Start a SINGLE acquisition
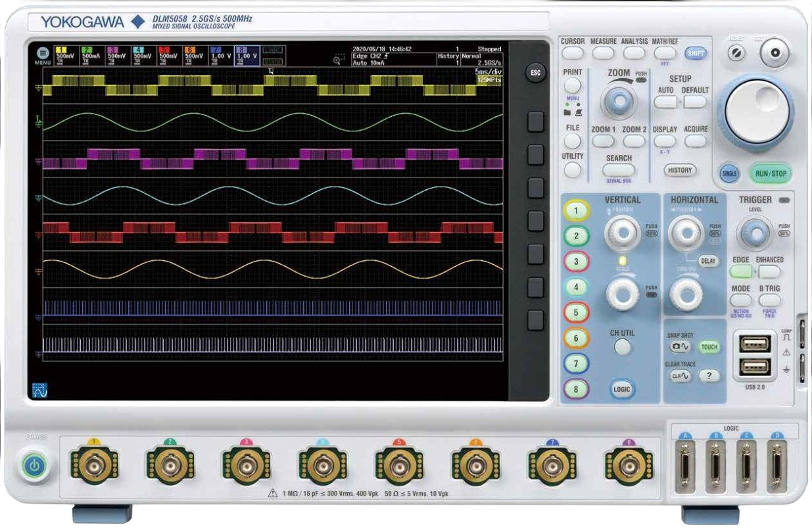The width and height of the screenshot is (812, 529). point(729,173)
